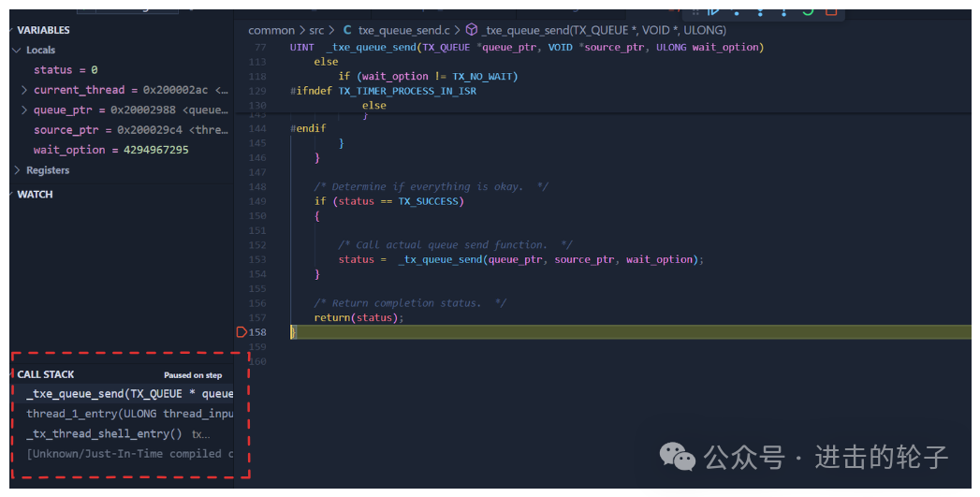Open the txe_queue_send.c breadcrumb

[403, 30]
